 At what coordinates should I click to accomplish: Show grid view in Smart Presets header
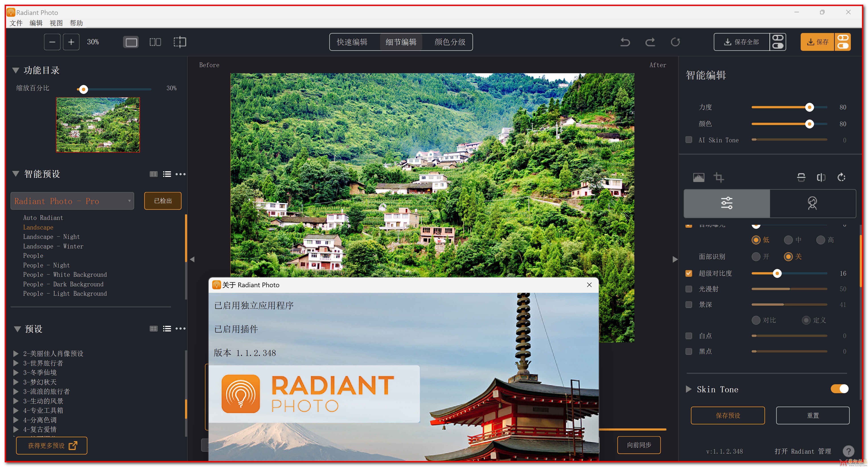154,174
